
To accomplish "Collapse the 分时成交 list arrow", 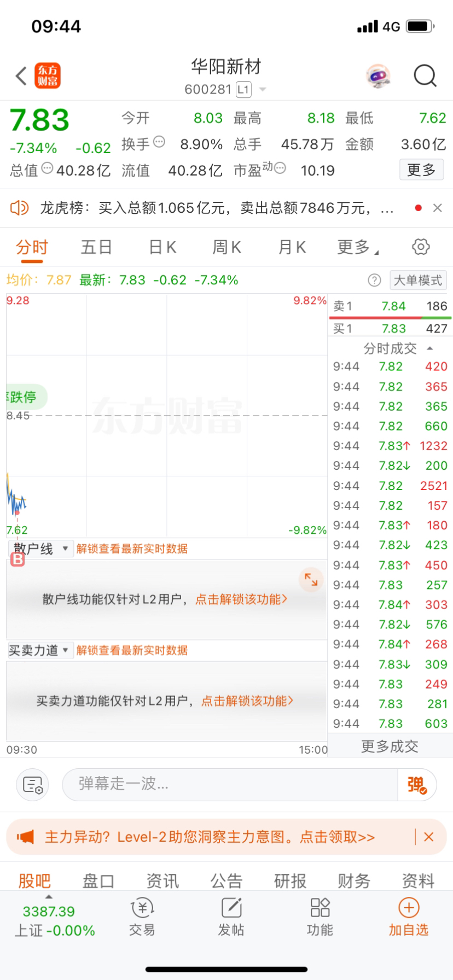I will 429,348.
